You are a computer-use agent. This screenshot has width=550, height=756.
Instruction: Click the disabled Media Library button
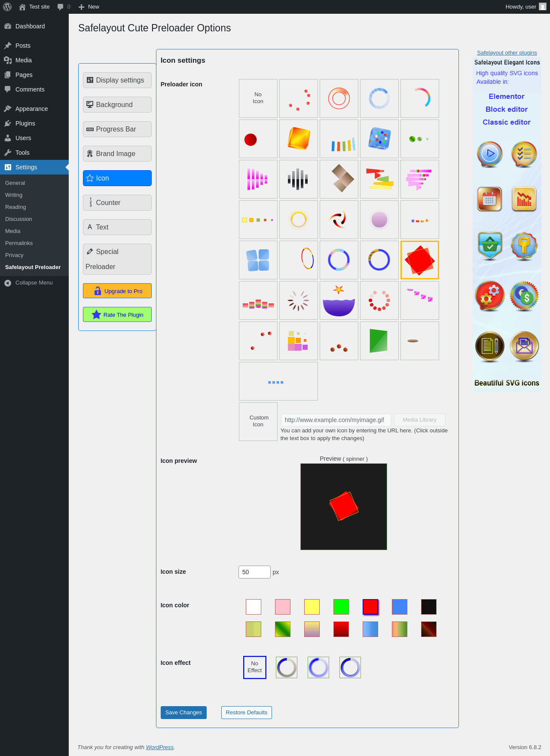pos(419,420)
